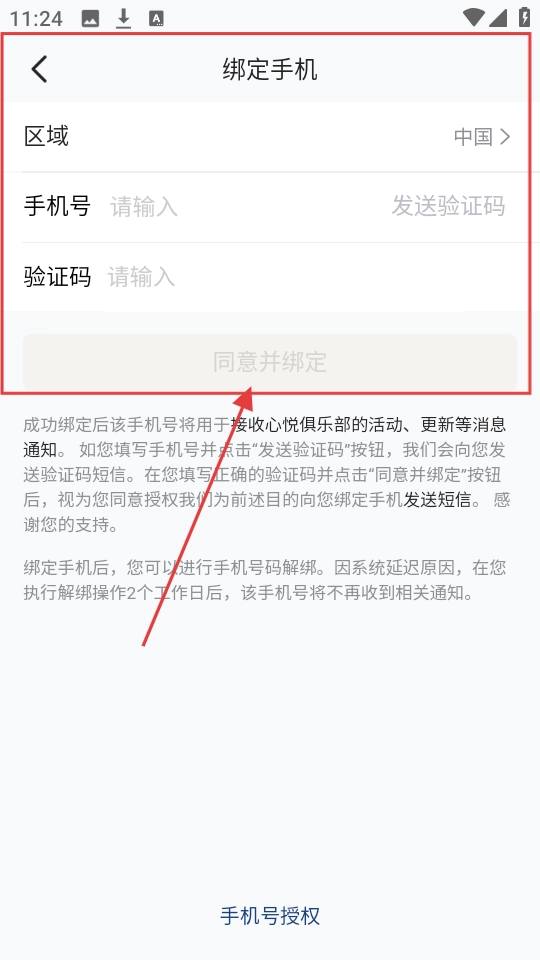Focus the 手机号 input field
This screenshot has height=960, width=540.
(245, 207)
